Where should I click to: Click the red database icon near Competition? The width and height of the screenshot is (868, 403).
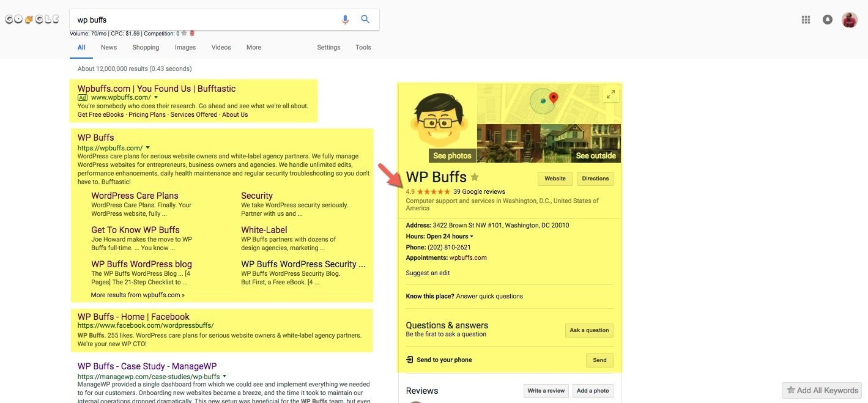click(191, 34)
